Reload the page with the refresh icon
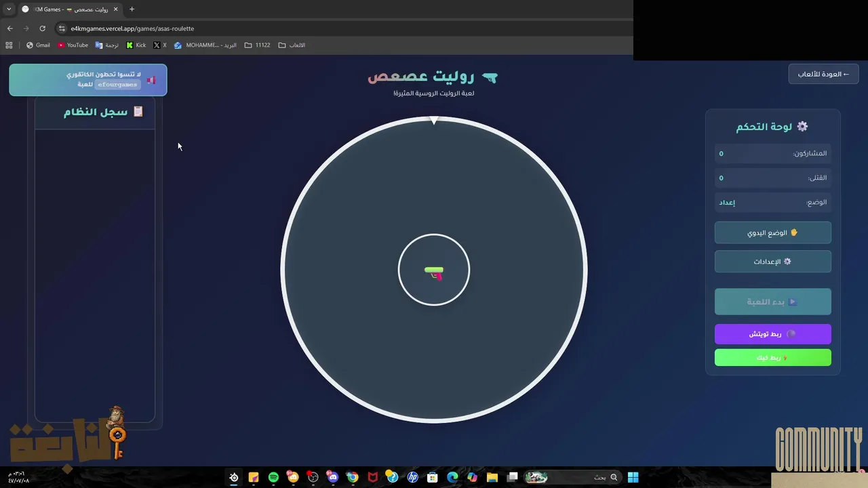Screen dimensions: 868x488 [x=42, y=28]
